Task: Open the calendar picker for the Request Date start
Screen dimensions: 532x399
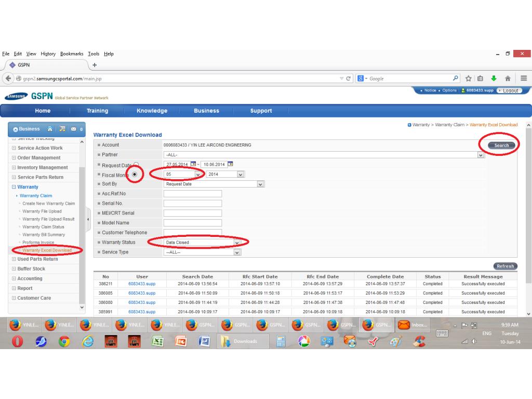Action: coord(193,164)
